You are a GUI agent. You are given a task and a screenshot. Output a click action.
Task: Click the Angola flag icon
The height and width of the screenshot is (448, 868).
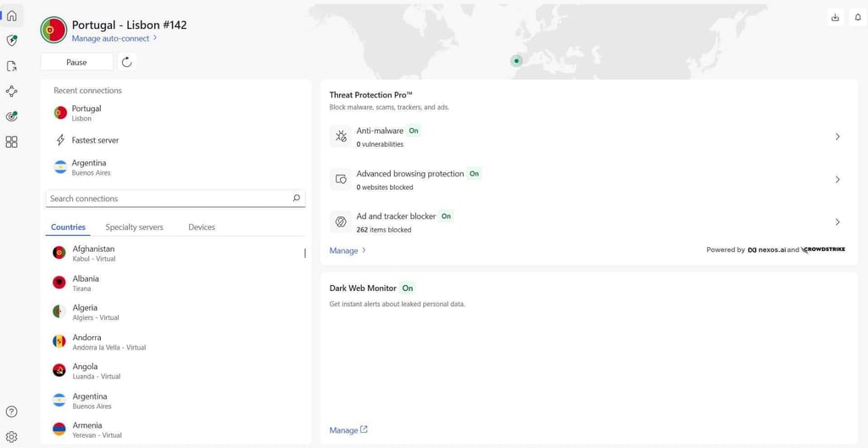pyautogui.click(x=59, y=371)
